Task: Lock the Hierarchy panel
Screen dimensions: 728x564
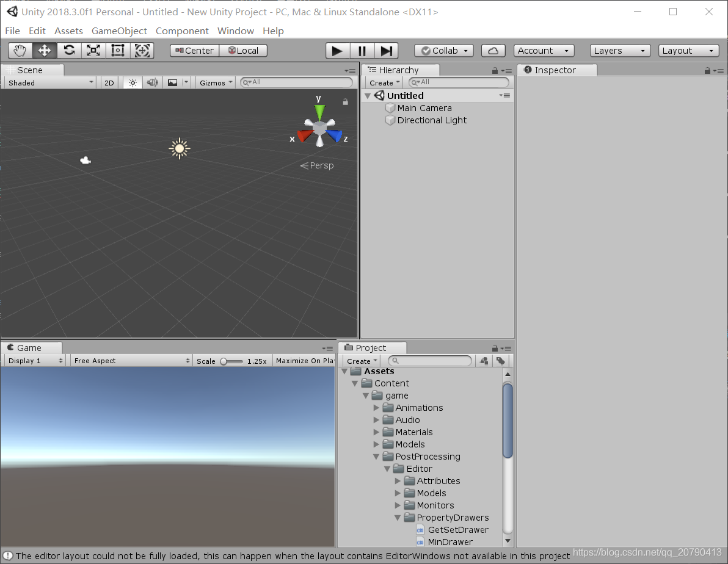Action: click(495, 71)
